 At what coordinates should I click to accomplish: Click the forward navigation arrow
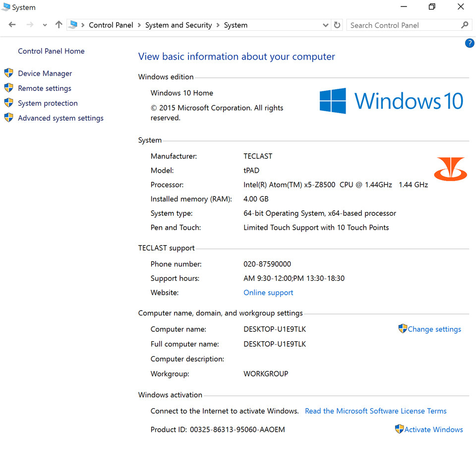(x=30, y=25)
